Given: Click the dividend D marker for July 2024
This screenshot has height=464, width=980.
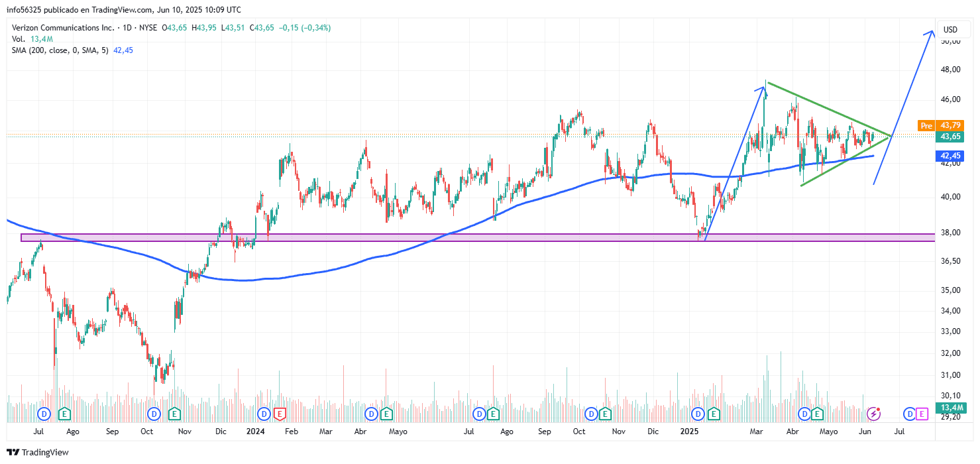Looking at the screenshot, I should point(479,414).
